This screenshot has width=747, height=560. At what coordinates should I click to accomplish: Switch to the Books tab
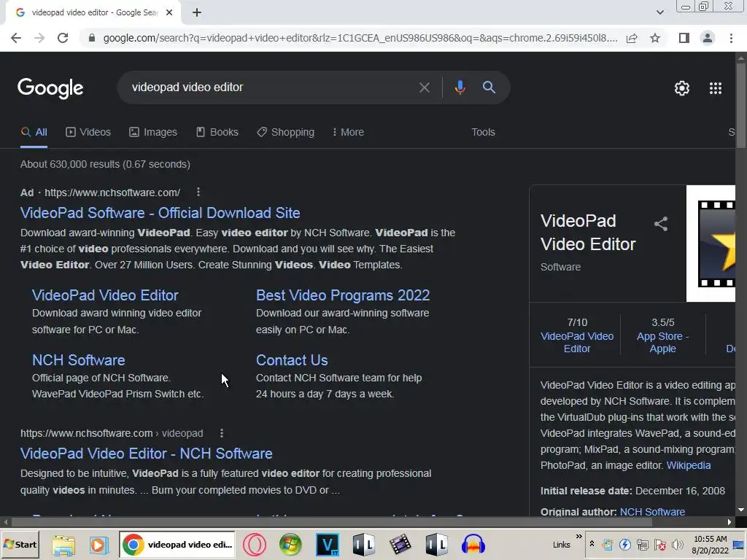pos(217,133)
